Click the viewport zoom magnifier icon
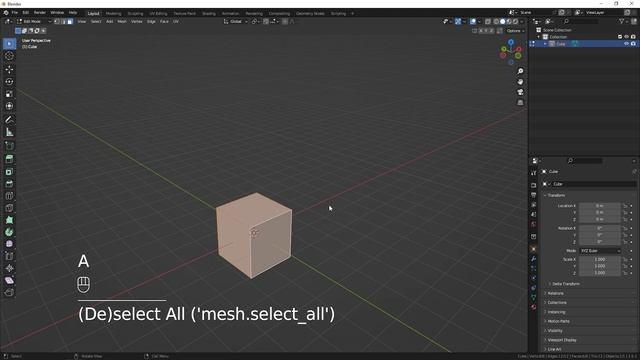The height and width of the screenshot is (360, 640). 520,71
